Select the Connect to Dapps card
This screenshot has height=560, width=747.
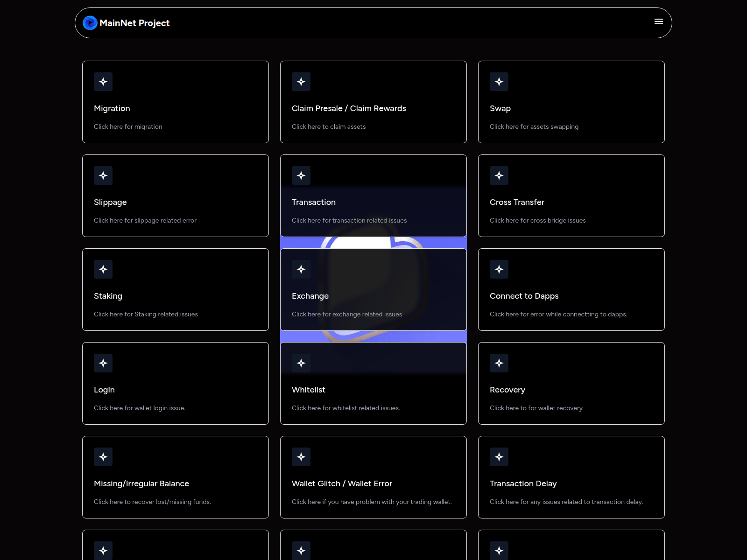pos(571,289)
